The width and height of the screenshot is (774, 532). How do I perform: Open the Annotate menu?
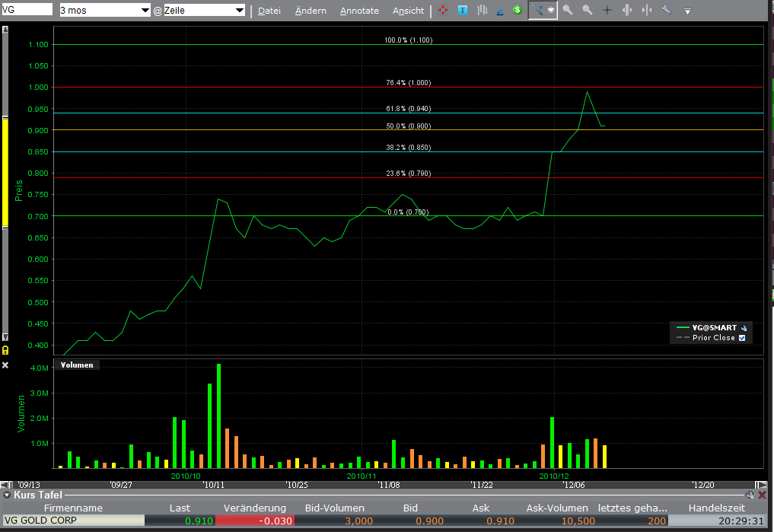359,11
